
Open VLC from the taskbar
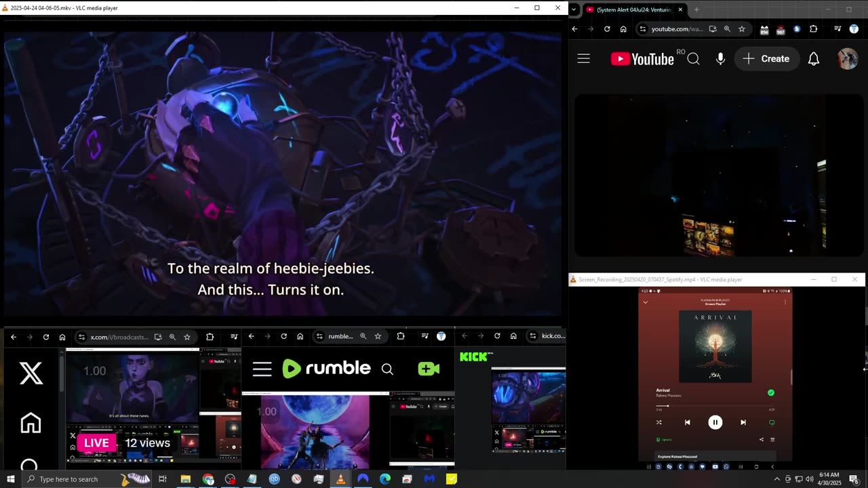point(340,479)
